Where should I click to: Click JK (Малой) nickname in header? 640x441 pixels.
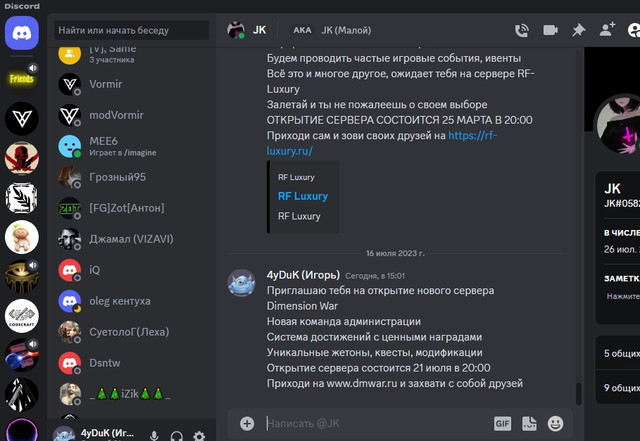[346, 30]
